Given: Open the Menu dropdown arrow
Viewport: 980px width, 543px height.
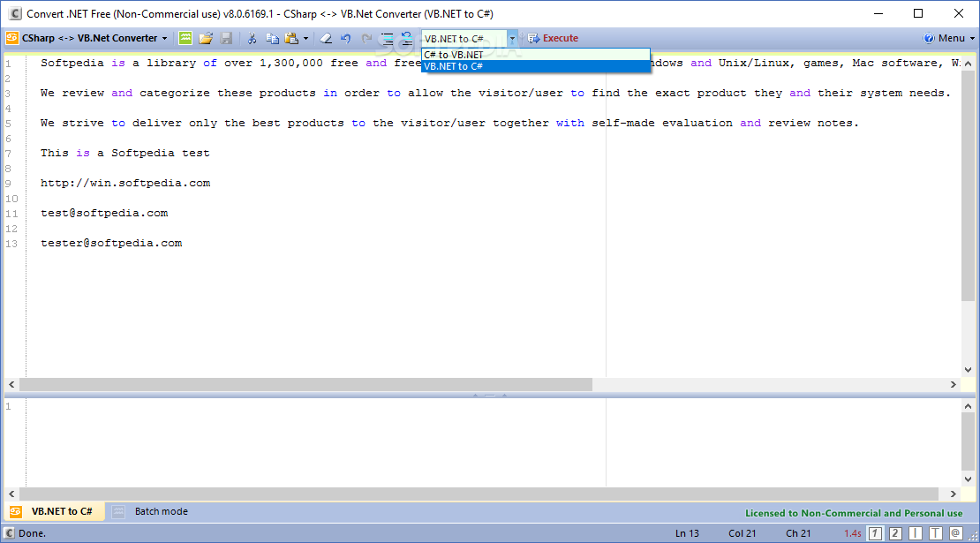Looking at the screenshot, I should point(972,38).
